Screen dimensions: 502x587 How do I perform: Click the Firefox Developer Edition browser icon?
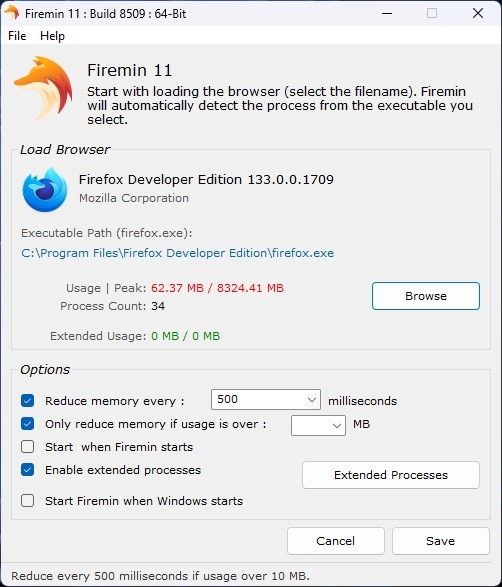pos(45,190)
